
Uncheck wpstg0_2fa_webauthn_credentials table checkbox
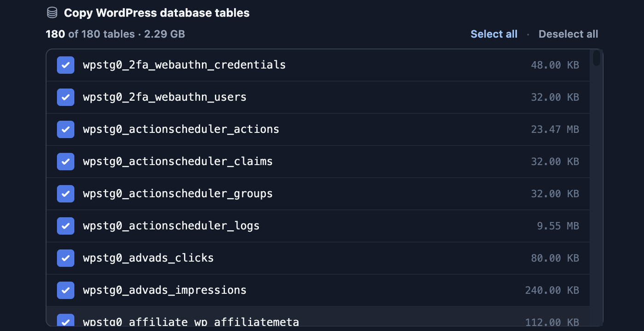coord(65,65)
